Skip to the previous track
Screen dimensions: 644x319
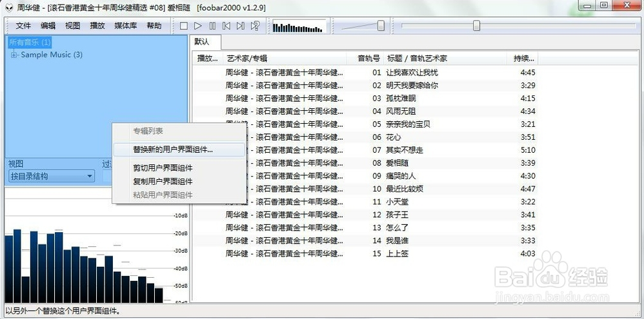pos(226,26)
